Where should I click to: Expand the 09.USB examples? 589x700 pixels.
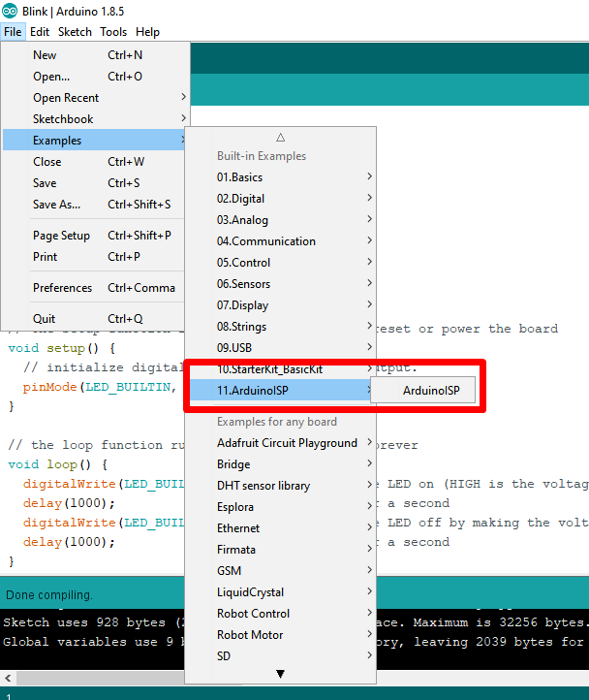click(281, 348)
